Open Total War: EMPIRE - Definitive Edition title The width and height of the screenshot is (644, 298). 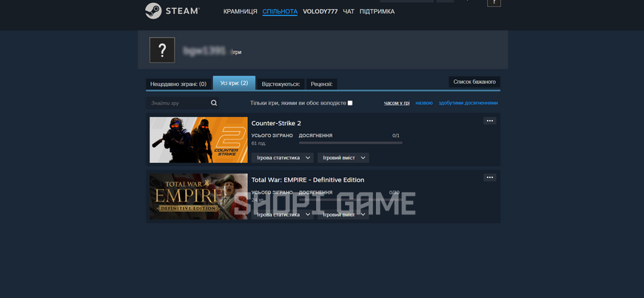(x=308, y=180)
